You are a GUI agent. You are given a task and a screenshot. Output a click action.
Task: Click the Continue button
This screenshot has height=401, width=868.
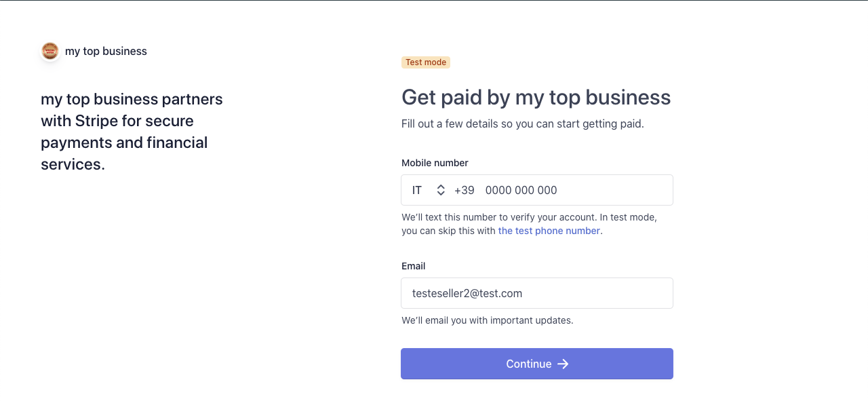537,364
